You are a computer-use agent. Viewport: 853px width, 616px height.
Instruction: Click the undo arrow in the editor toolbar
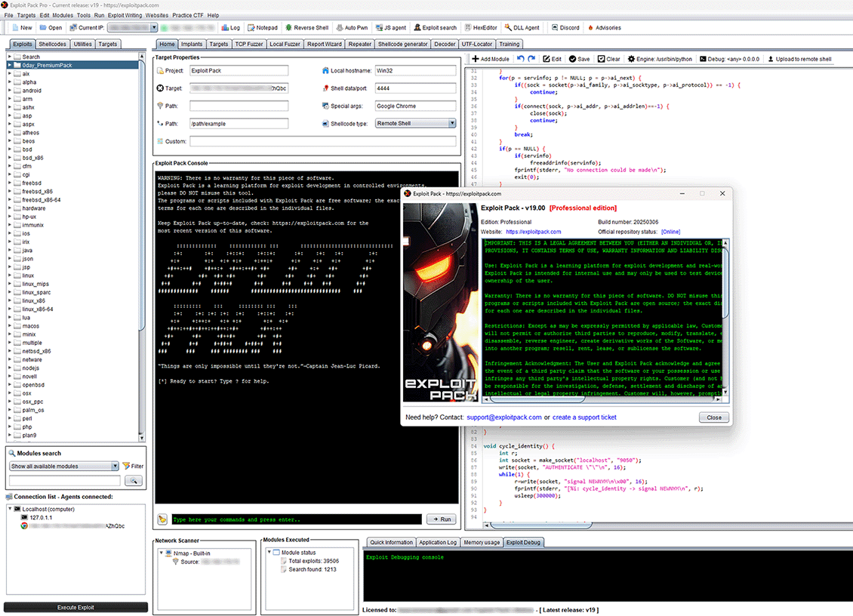tap(519, 59)
